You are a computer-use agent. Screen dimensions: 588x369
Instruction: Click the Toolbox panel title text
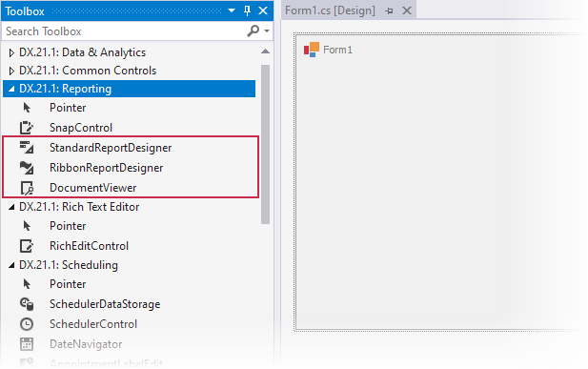pos(25,11)
